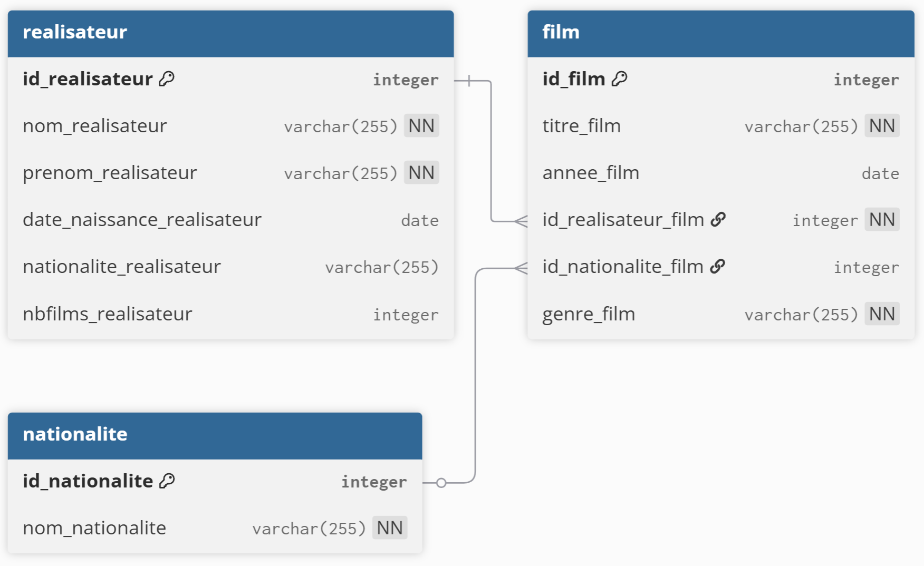Click the varchar(255) type of nationalite_realisateur
The height and width of the screenshot is (566, 924).
(x=381, y=267)
